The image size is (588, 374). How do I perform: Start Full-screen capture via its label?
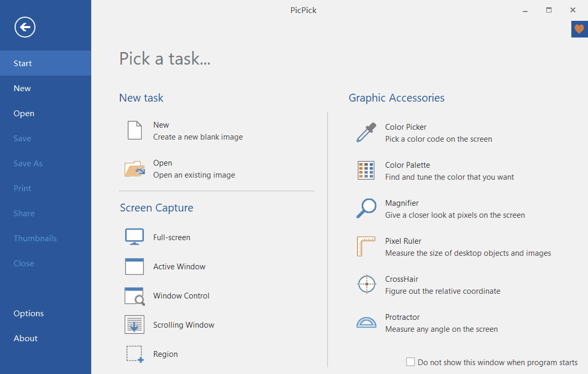point(171,237)
